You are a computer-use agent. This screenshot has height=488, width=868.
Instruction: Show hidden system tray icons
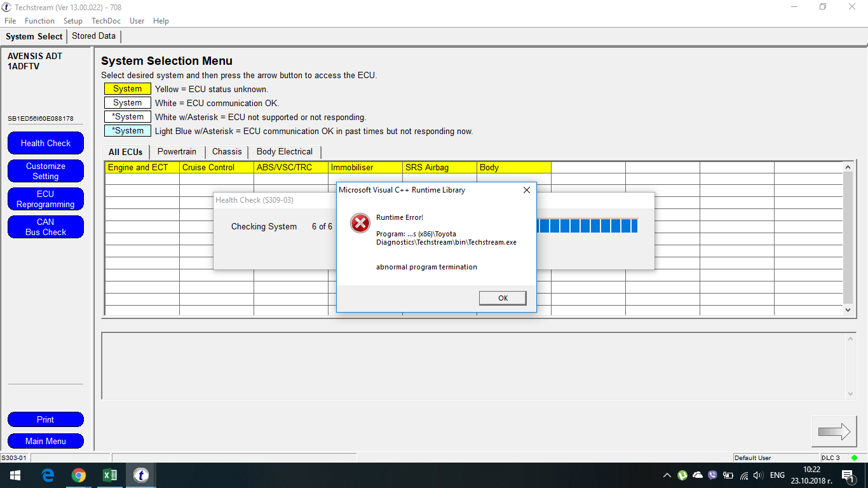coord(667,475)
